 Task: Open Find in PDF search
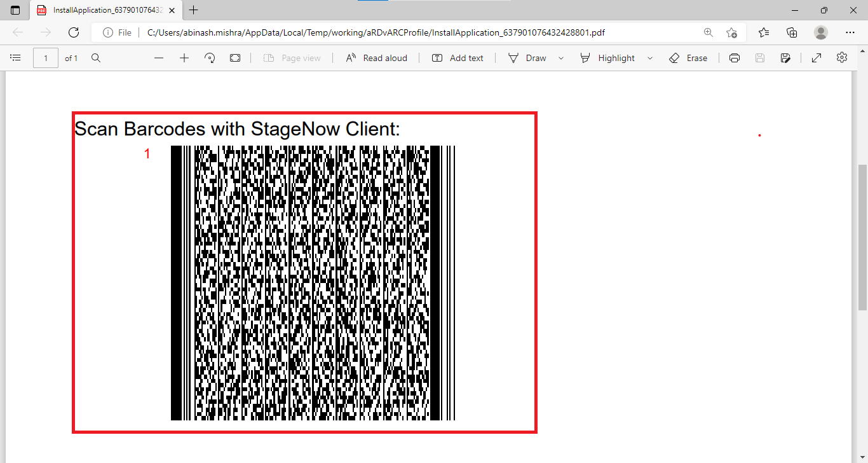(96, 58)
